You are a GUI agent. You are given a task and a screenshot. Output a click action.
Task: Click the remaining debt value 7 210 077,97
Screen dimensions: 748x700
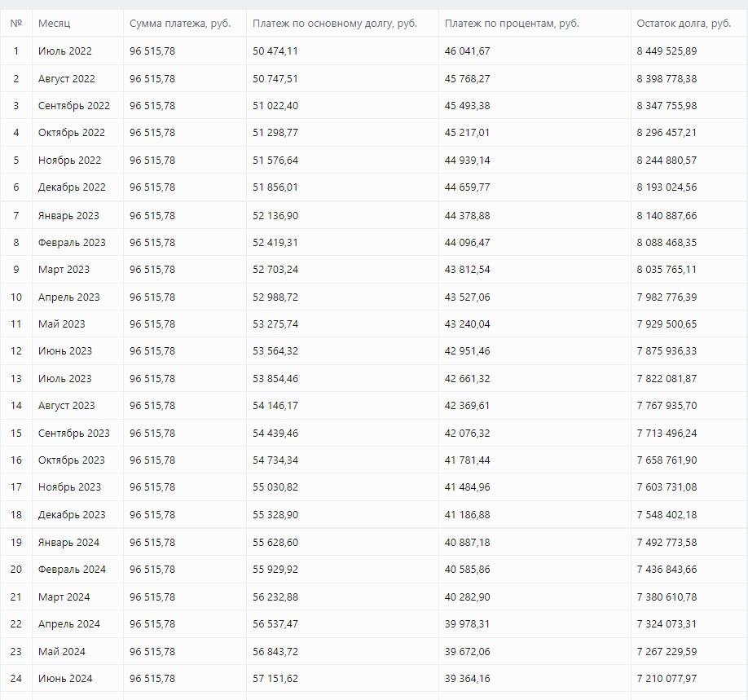point(667,679)
